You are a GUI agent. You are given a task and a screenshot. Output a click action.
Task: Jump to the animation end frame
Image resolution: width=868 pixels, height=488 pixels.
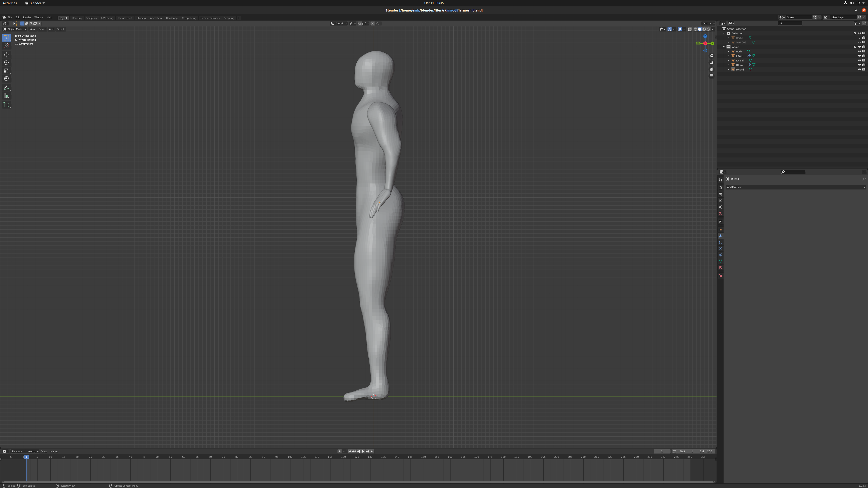click(372, 451)
